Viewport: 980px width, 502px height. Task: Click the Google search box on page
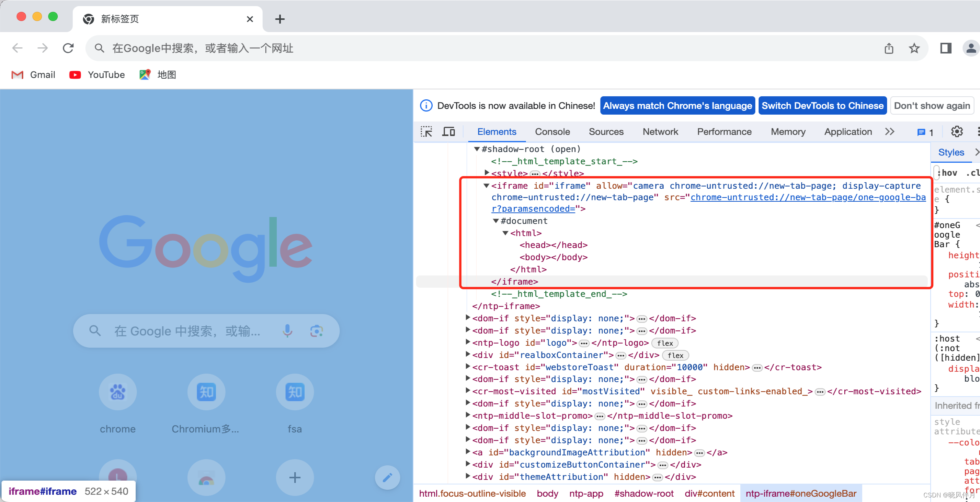(206, 331)
